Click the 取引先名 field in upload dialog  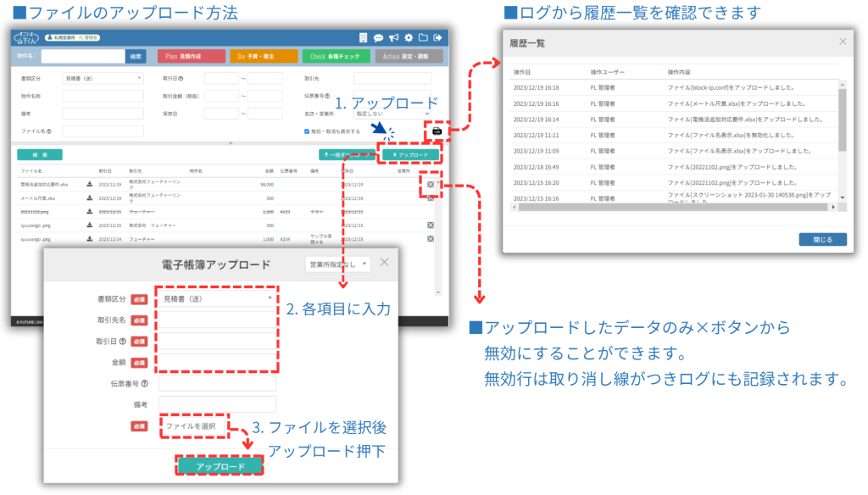pos(217,320)
